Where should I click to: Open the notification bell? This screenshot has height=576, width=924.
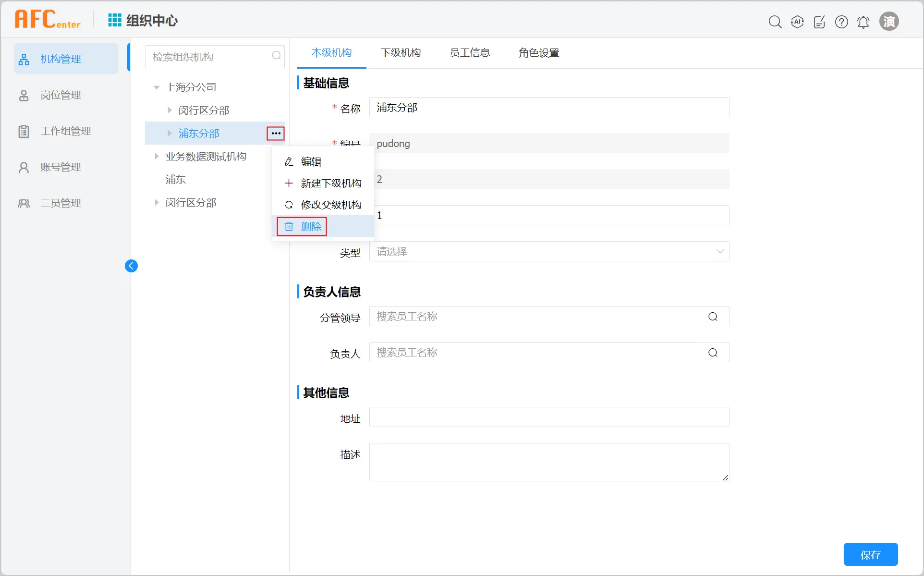tap(863, 22)
